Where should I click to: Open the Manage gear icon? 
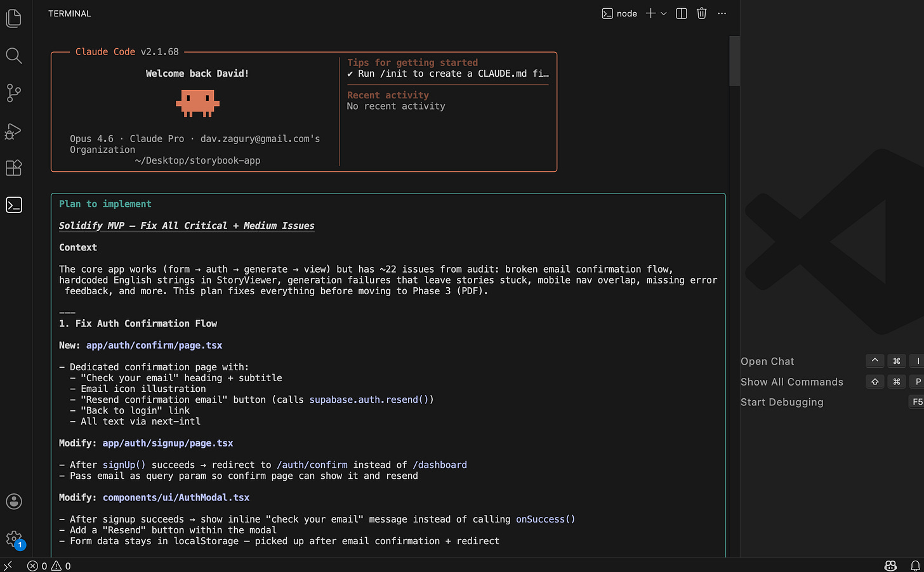point(13,539)
